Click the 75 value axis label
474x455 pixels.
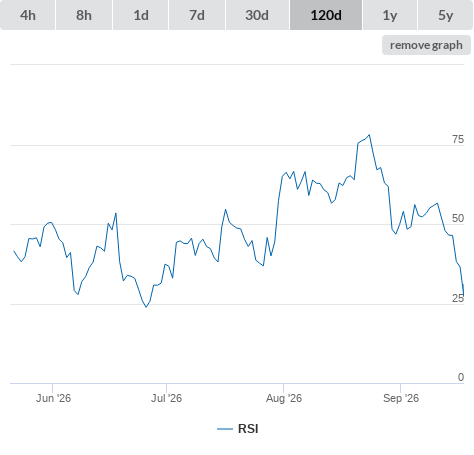458,139
